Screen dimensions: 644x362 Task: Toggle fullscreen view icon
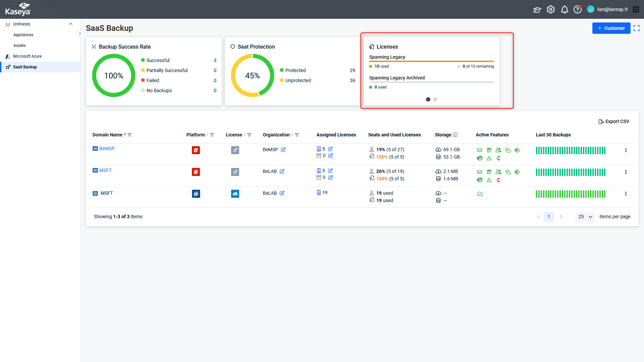[636, 28]
